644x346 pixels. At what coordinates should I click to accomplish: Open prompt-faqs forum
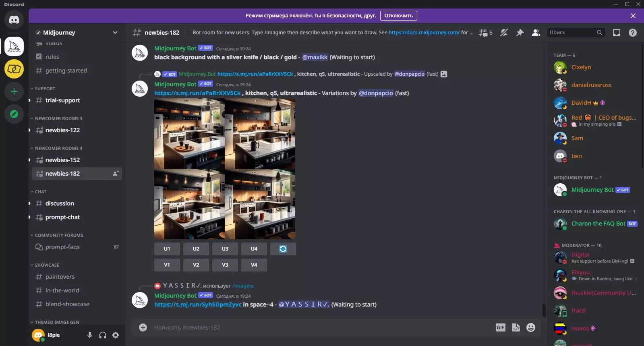point(77,247)
